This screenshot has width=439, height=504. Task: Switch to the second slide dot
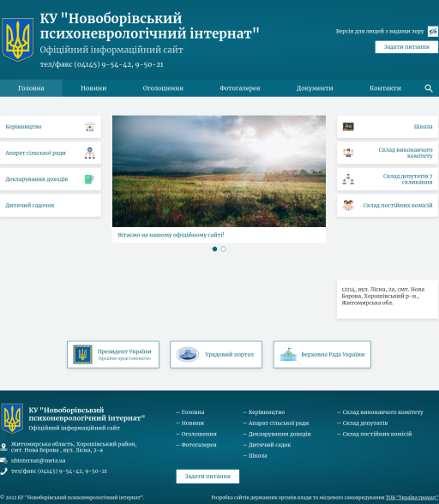[x=223, y=249]
